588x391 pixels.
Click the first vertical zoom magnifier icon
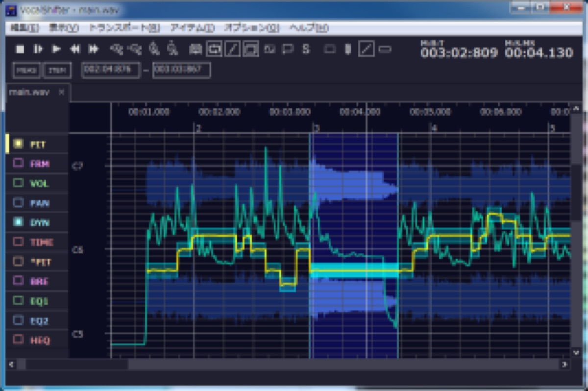(x=154, y=49)
